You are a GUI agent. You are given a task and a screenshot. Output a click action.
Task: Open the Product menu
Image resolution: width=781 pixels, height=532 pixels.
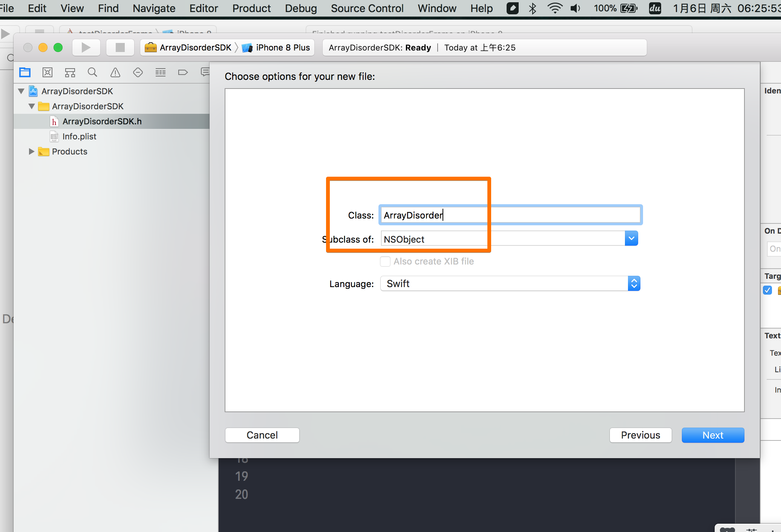coord(251,8)
